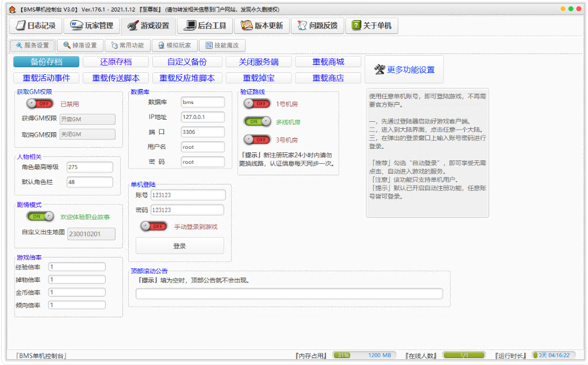The height and width of the screenshot is (365, 588).
Task: Click the 重载商城 button
Action: (328, 62)
